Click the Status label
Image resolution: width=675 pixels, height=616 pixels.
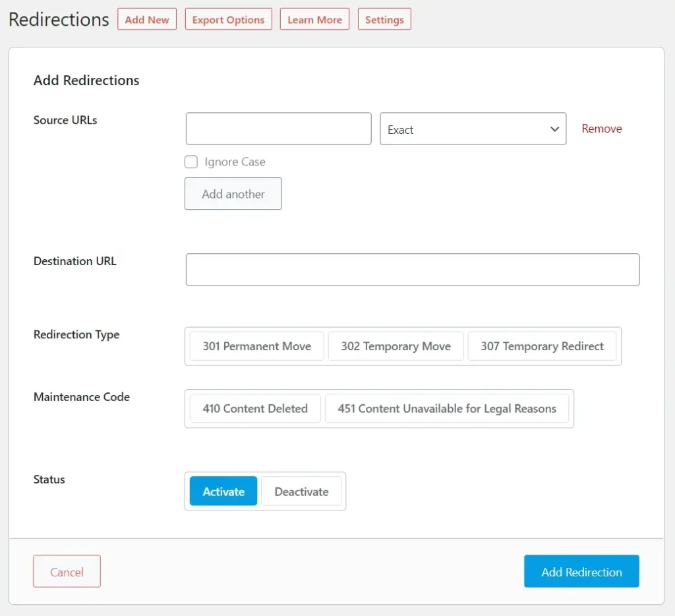[x=49, y=479]
